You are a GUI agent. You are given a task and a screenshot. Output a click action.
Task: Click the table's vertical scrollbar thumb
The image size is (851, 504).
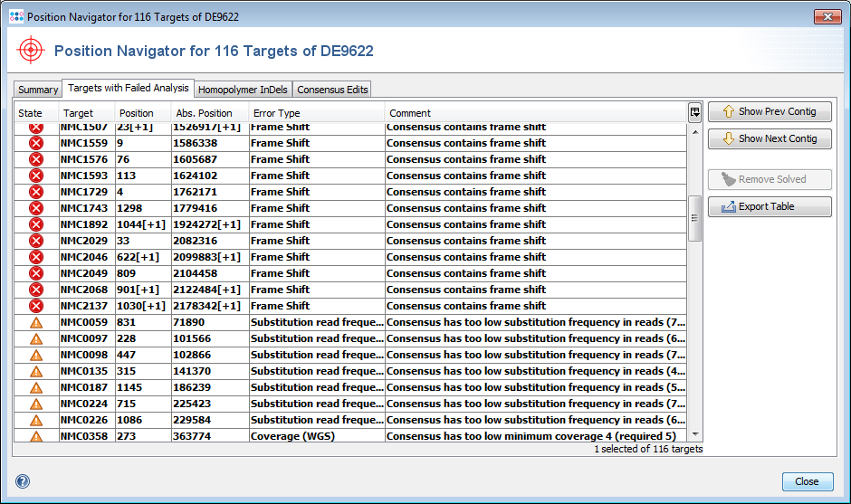694,218
